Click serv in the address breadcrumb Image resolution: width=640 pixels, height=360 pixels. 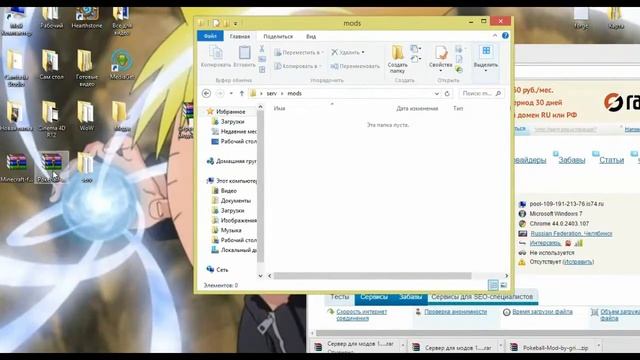pos(271,93)
